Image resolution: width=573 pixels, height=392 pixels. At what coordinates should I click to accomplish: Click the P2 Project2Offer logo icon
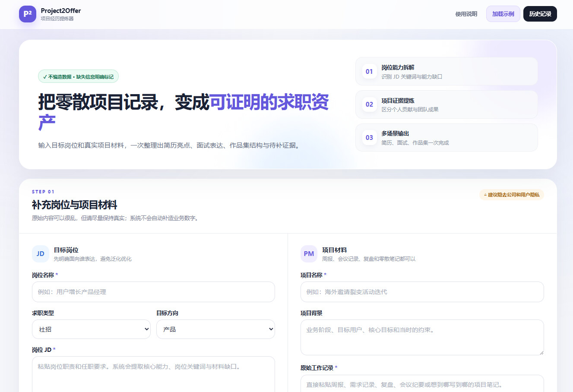[x=28, y=14]
